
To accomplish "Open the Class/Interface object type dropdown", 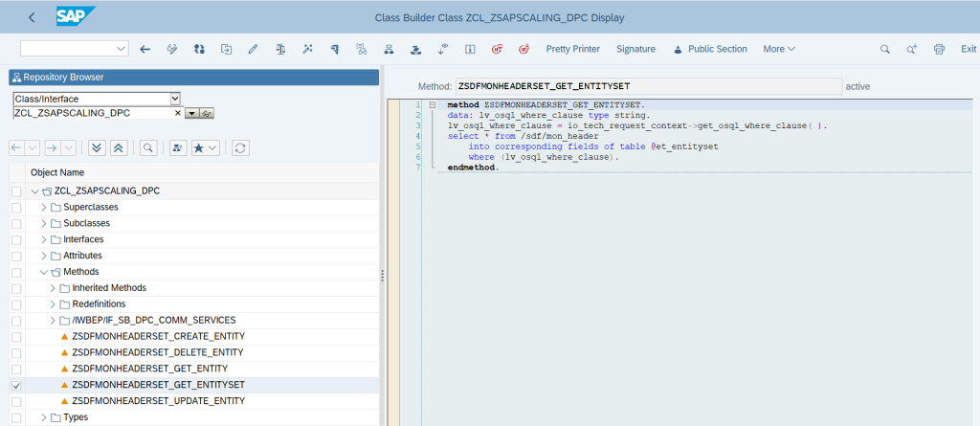I will [x=175, y=99].
